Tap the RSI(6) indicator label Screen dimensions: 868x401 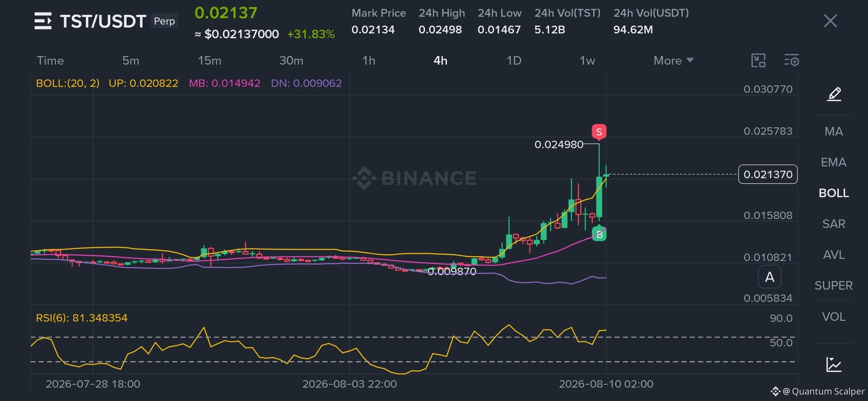tap(82, 318)
